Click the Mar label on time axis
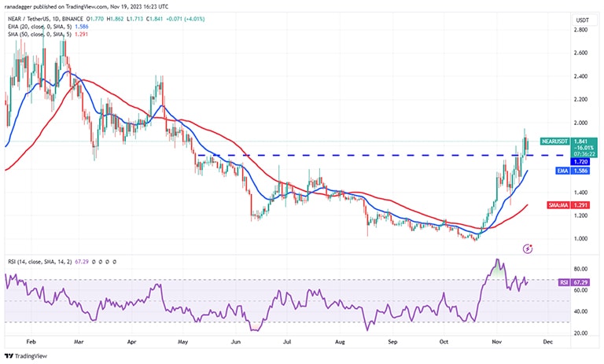This screenshot has height=364, width=604. coord(79,342)
